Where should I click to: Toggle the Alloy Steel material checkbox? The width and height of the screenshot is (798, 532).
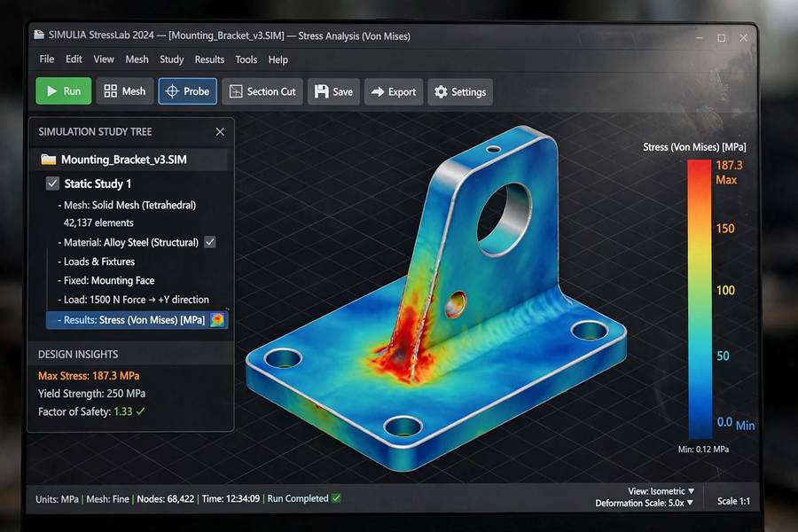coord(209,242)
